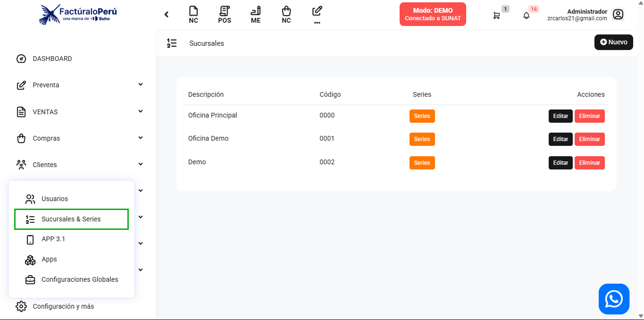This screenshot has height=320, width=644.
Task: Collapse sidebar with the back chevron
Action: (x=167, y=15)
